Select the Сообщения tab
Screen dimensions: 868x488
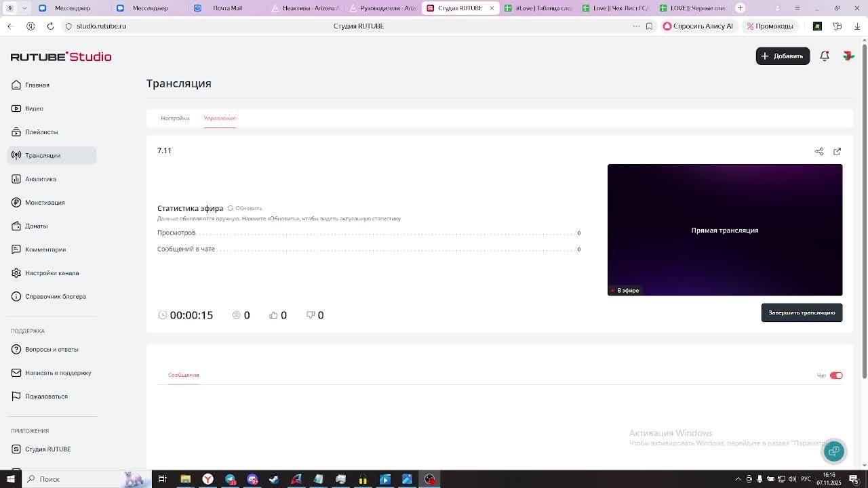click(183, 375)
